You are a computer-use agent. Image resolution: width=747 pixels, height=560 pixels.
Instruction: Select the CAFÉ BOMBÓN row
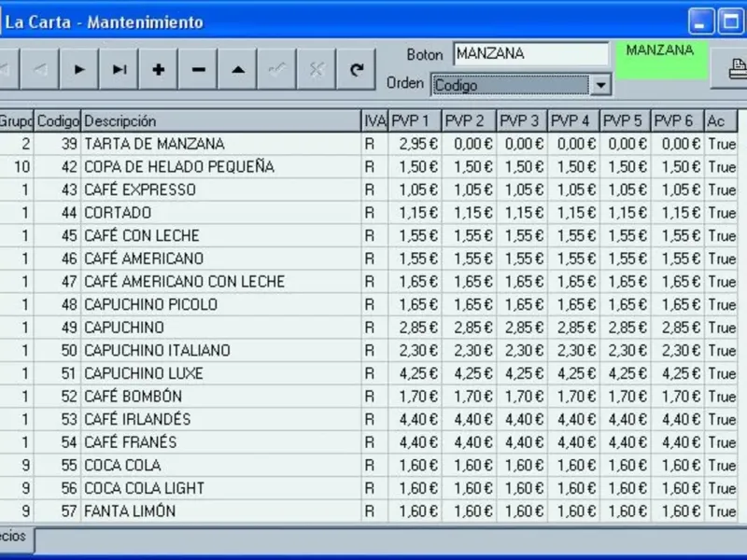tap(368, 396)
